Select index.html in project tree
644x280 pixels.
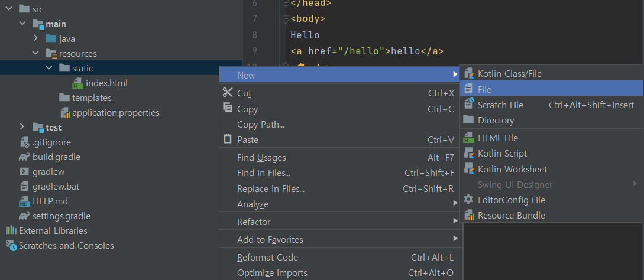(x=106, y=83)
